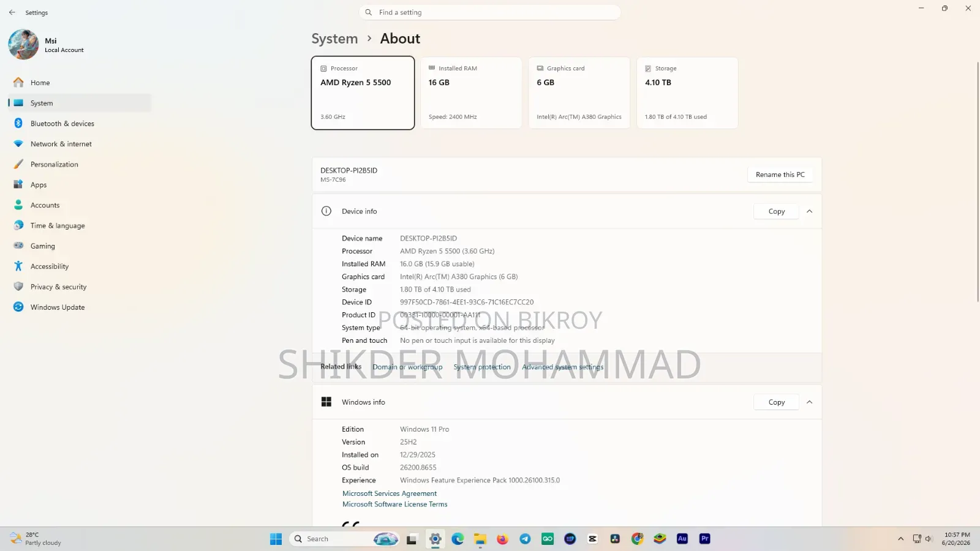Select the Installed RAM 16 GB card
This screenshot has height=551, width=980.
point(471,93)
